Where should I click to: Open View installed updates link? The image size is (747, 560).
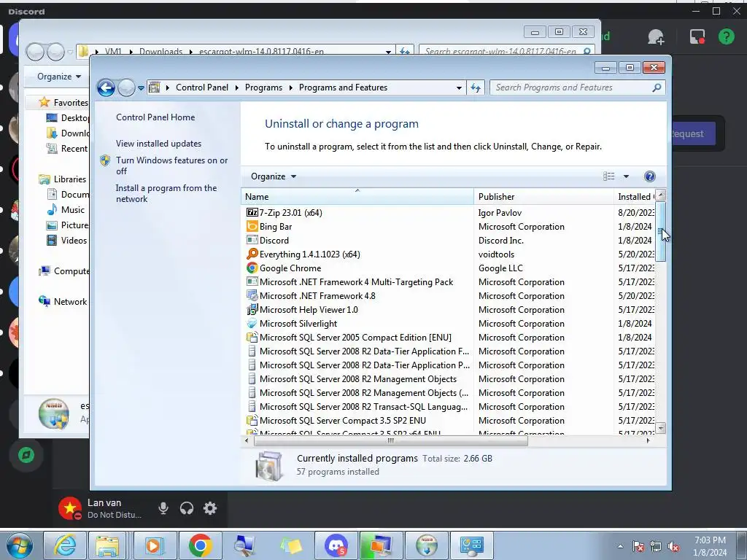pos(158,144)
